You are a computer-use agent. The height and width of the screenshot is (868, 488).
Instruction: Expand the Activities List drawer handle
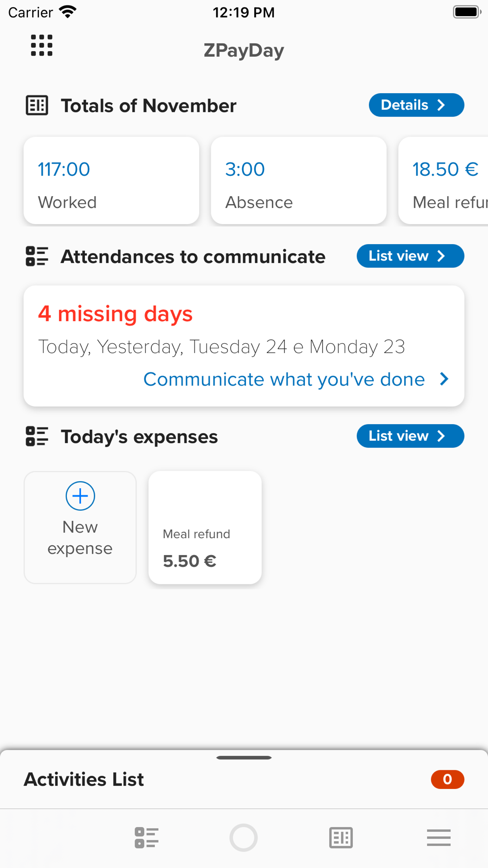(x=244, y=758)
